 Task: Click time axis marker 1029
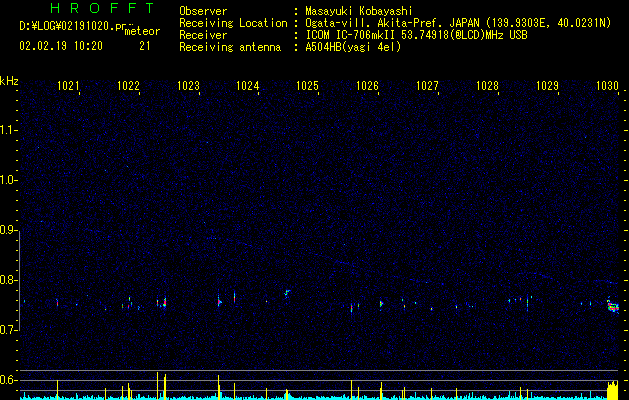coord(547,85)
